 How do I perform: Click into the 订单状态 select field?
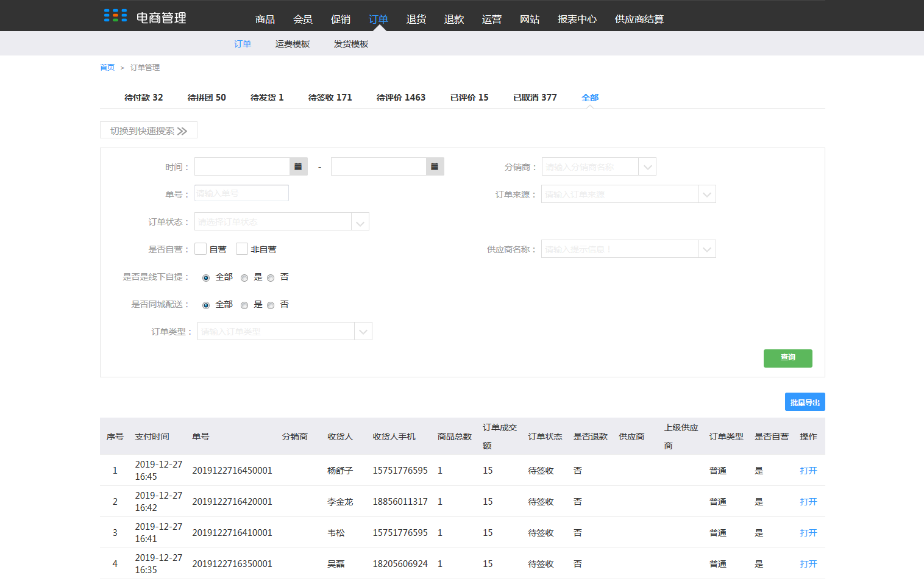(273, 221)
